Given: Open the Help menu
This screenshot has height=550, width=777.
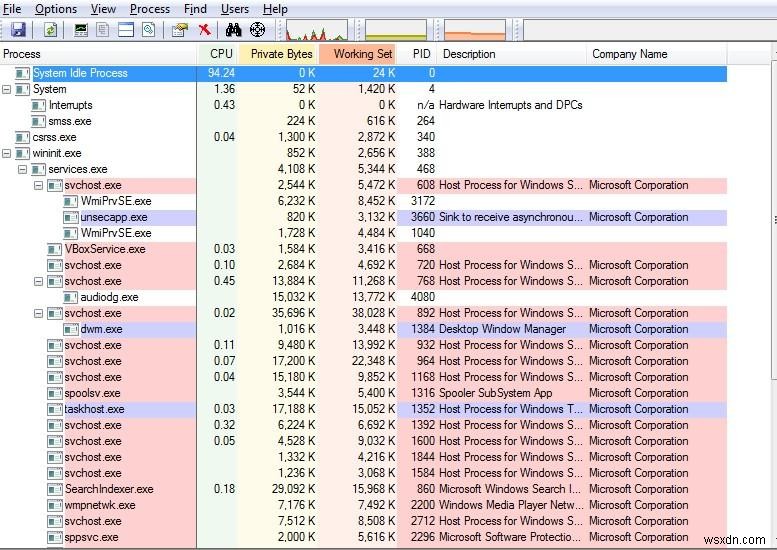Looking at the screenshot, I should point(275,9).
